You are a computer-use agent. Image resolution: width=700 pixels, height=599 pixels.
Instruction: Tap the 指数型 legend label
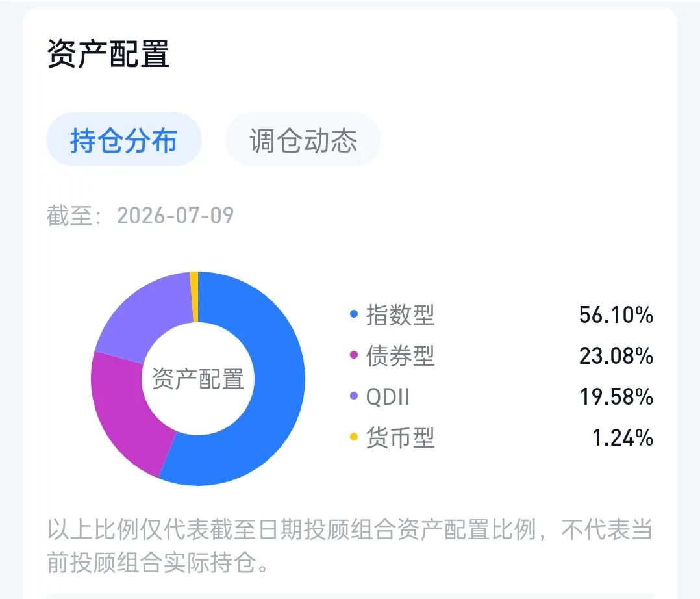[400, 314]
